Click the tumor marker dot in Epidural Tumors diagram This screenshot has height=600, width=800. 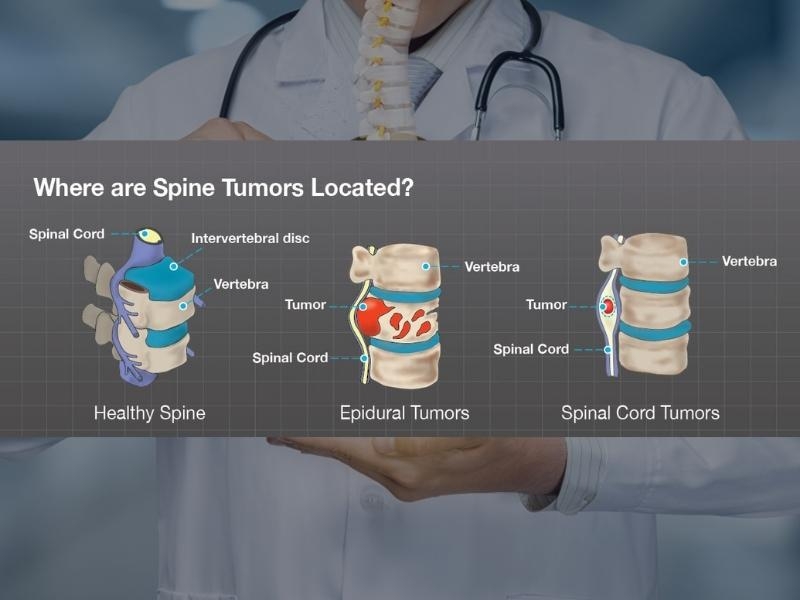(x=363, y=307)
